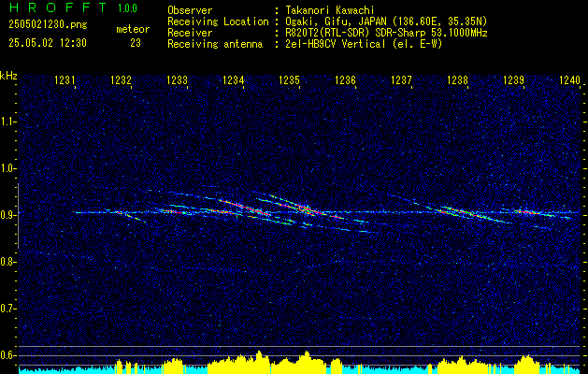Click the 1233 time marker

(177, 80)
